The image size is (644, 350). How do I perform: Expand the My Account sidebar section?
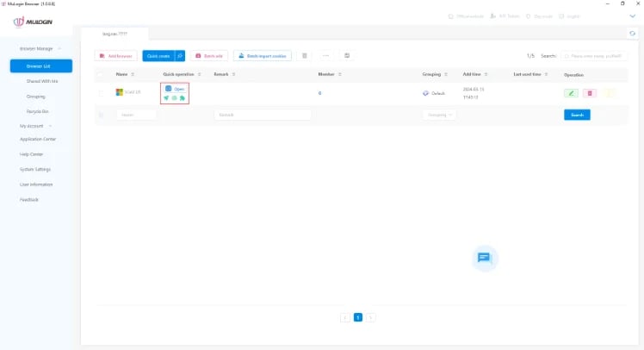(34, 126)
